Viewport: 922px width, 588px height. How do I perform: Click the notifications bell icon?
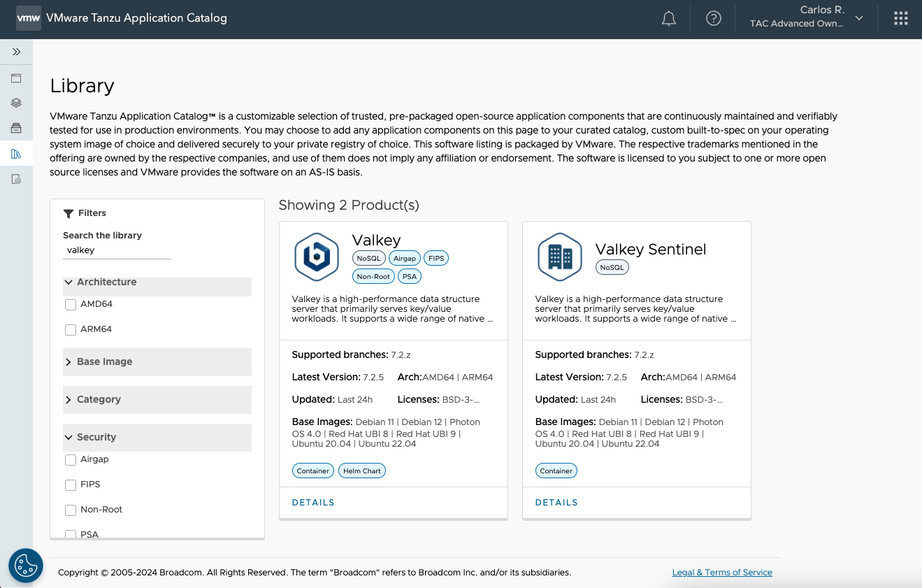(x=668, y=19)
